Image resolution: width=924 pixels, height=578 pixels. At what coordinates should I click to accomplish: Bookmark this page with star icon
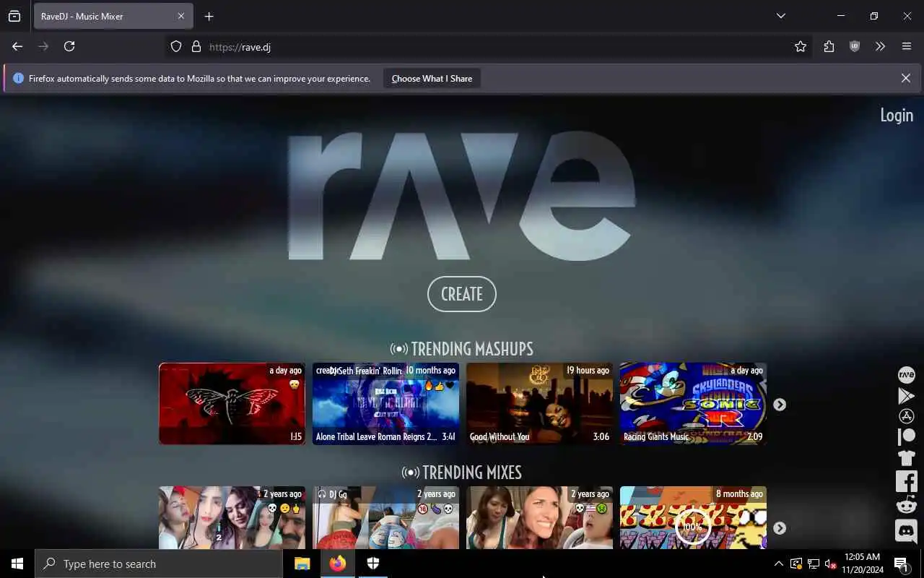801,46
